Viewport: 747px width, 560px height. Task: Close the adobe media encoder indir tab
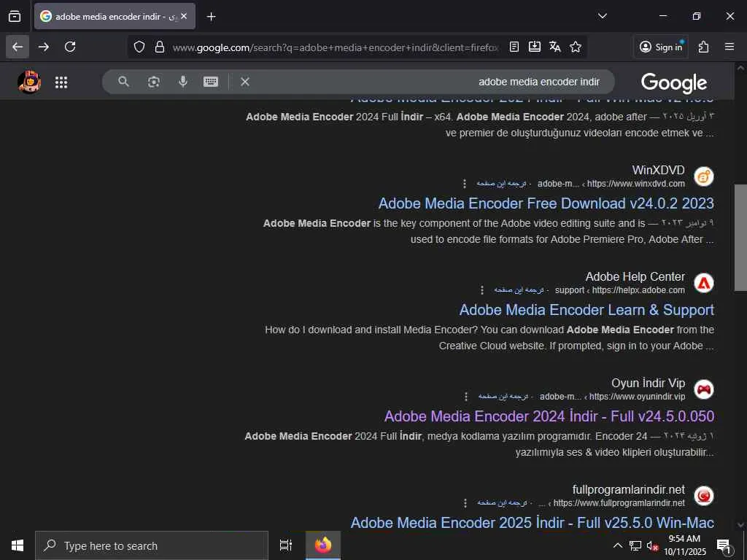coord(184,16)
